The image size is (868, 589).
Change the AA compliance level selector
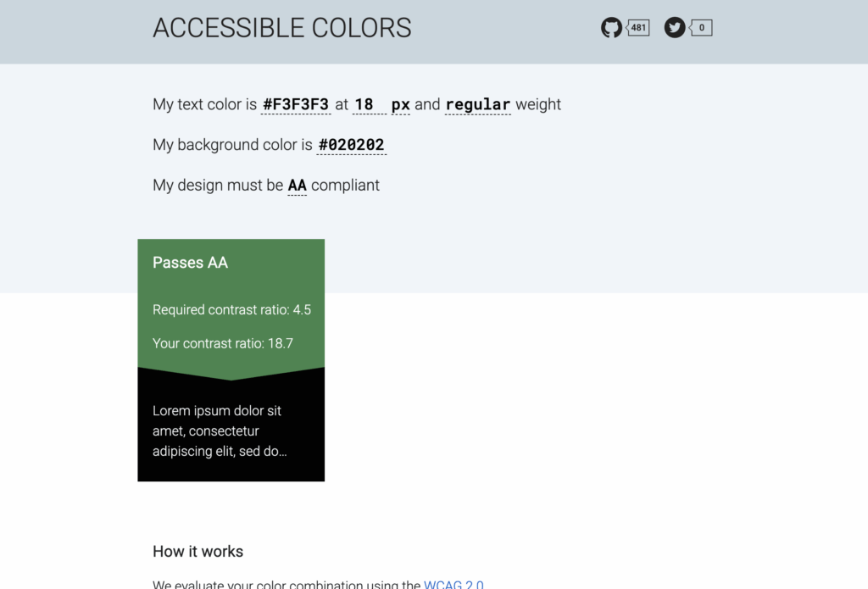point(298,186)
